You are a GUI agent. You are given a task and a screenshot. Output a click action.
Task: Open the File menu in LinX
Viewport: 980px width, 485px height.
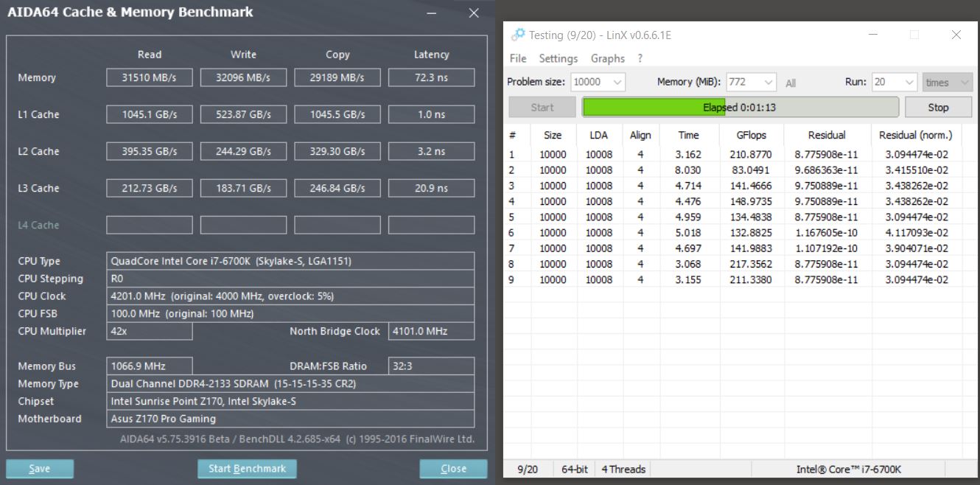(518, 58)
